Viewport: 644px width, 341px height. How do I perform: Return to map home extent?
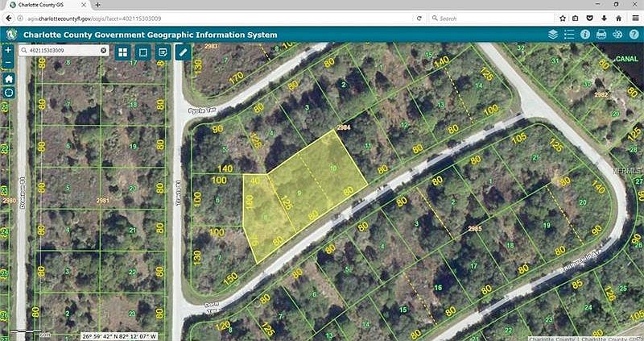point(9,78)
